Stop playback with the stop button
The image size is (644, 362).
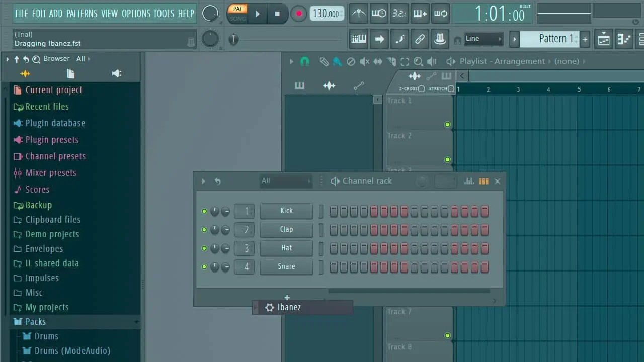(277, 14)
